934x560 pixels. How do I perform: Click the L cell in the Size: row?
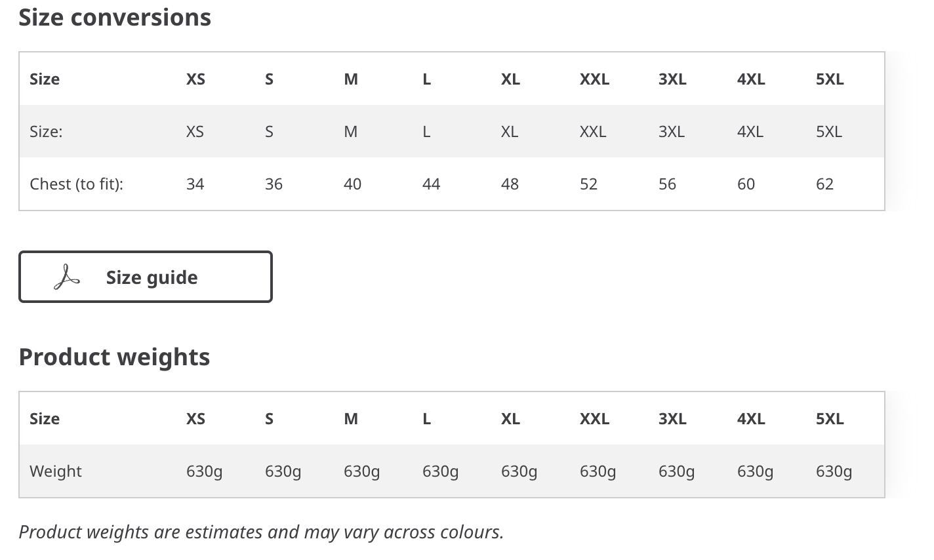[426, 132]
